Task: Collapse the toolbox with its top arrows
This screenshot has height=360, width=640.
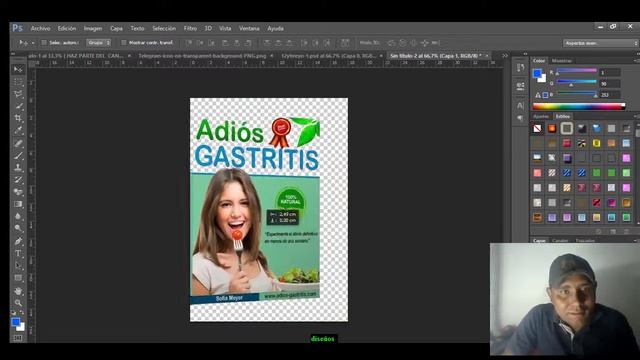Action: point(13,54)
